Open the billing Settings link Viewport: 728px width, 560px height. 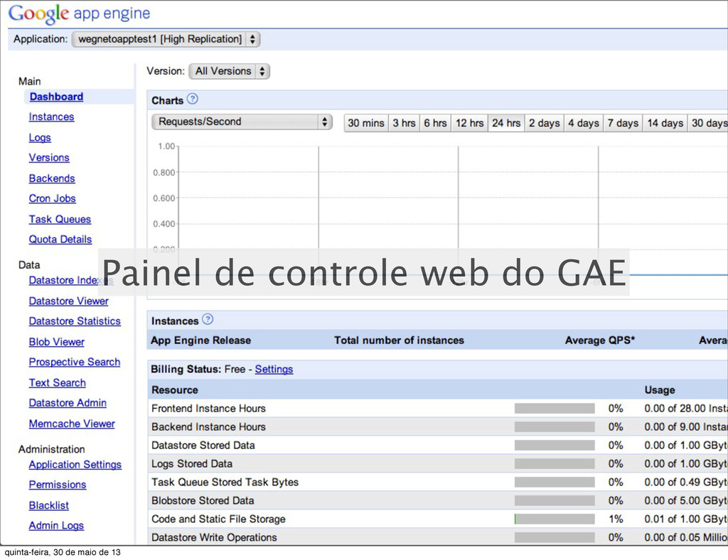pyautogui.click(x=274, y=369)
